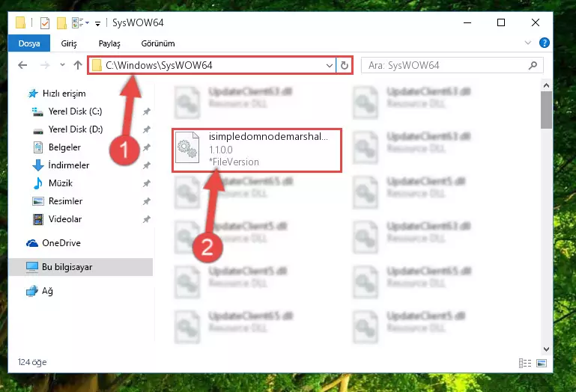Maximize the SysWOW64 window
The width and height of the screenshot is (576, 392).
[x=501, y=22]
